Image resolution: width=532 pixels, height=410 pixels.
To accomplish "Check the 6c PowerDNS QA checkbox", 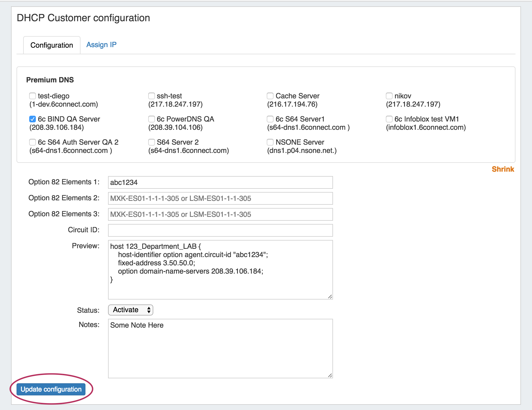I will [151, 119].
